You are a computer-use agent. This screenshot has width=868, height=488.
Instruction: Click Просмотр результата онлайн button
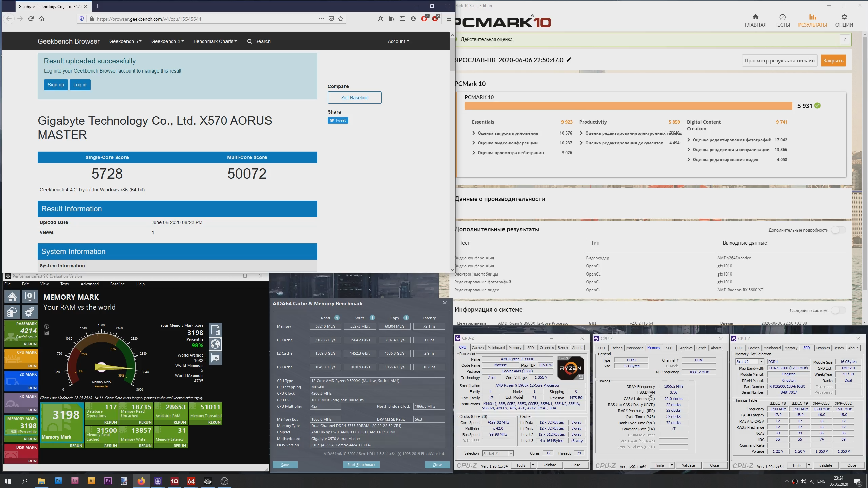780,61
